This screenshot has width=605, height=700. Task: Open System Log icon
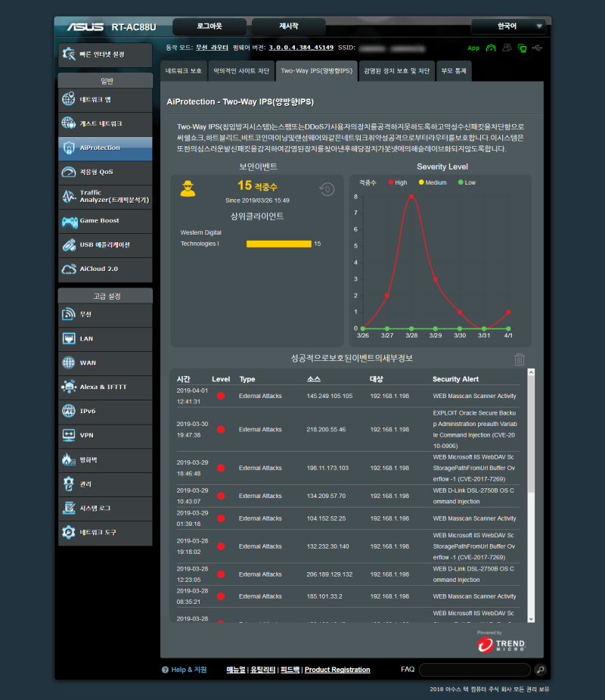tap(69, 508)
